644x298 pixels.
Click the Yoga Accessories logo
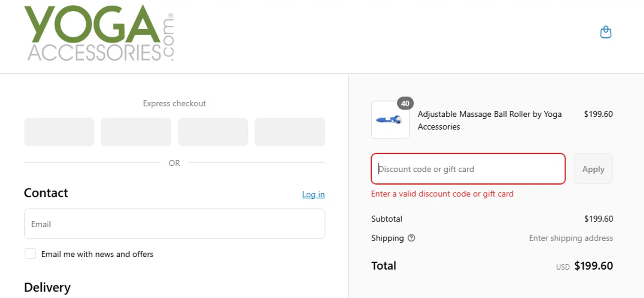tap(99, 33)
